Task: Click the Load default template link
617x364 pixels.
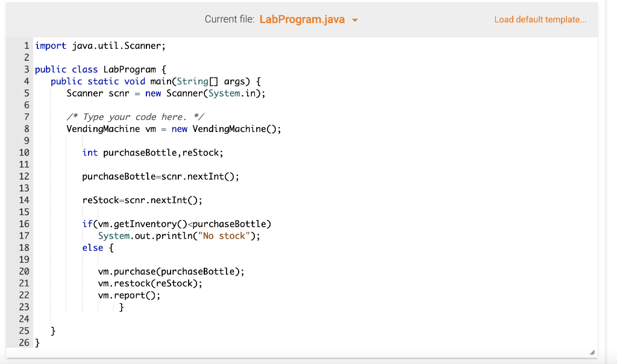Action: [540, 19]
